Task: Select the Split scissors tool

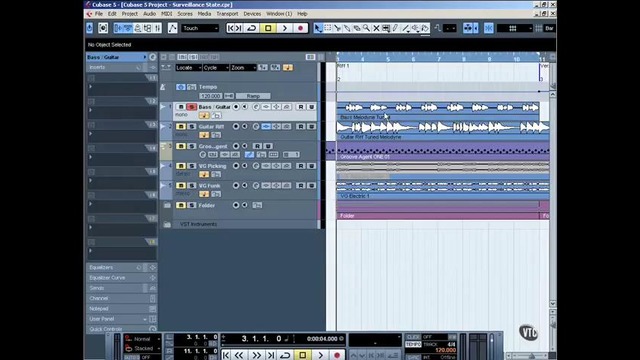Action: (x=338, y=28)
